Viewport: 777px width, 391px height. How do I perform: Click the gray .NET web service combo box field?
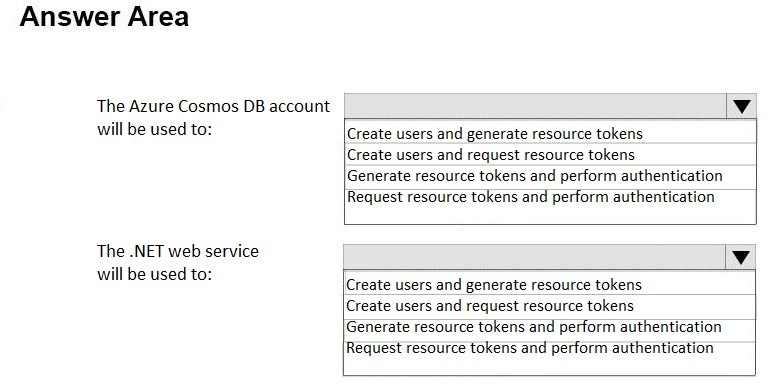pos(535,257)
